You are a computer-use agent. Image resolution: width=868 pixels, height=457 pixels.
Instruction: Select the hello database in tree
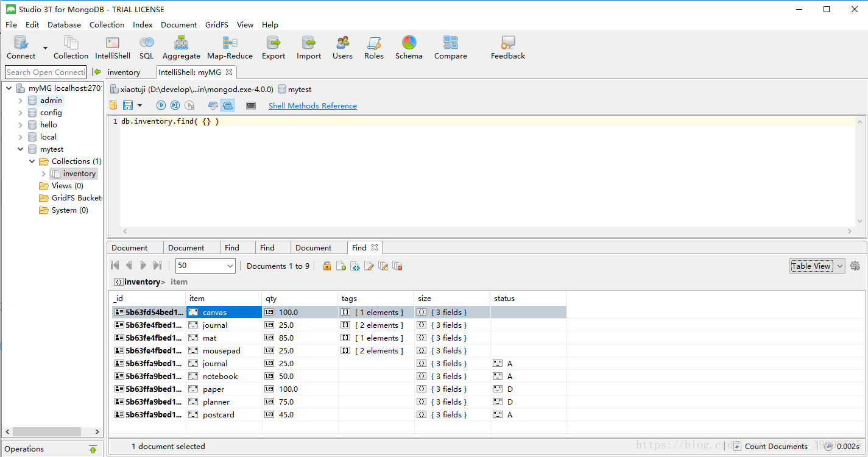tap(49, 125)
